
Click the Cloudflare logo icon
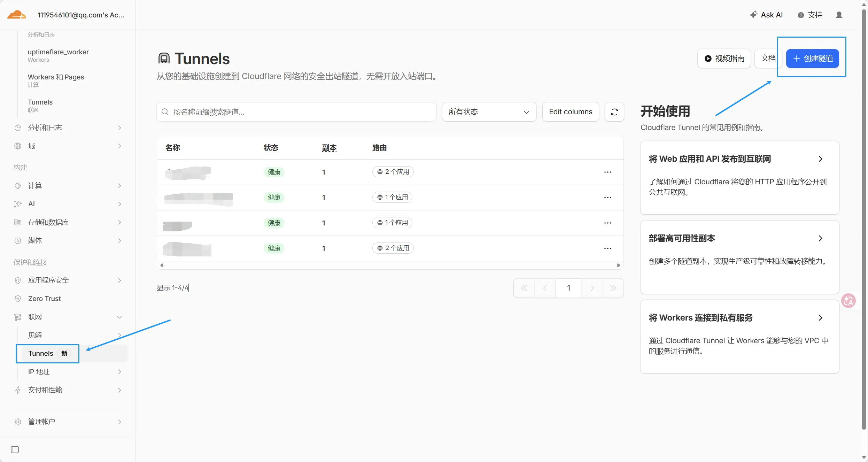[x=16, y=15]
